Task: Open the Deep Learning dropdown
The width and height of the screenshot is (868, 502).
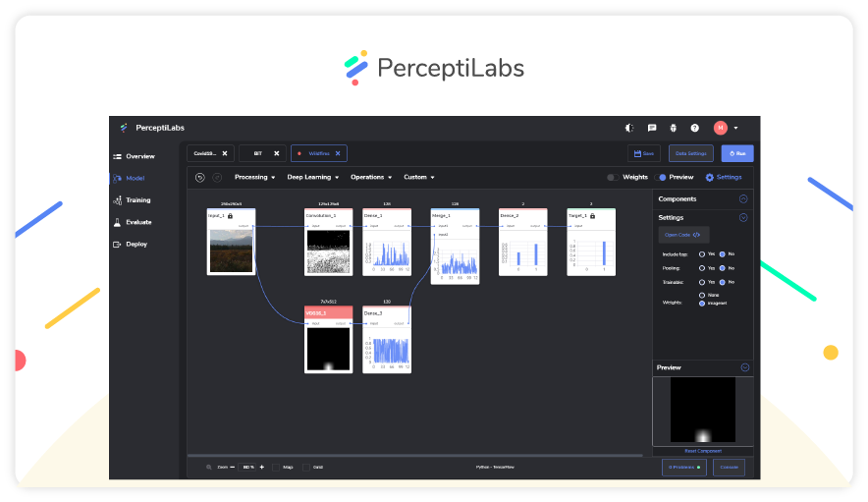Action: (x=312, y=178)
